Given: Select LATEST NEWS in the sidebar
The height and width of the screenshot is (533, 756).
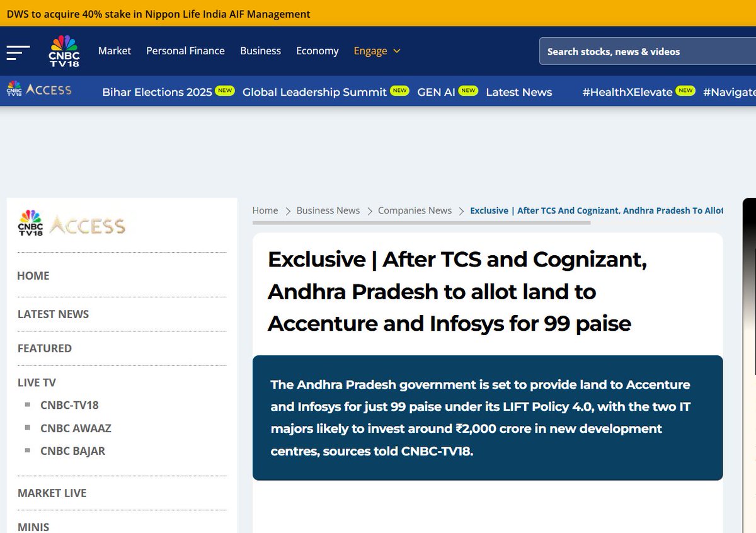Looking at the screenshot, I should point(54,314).
